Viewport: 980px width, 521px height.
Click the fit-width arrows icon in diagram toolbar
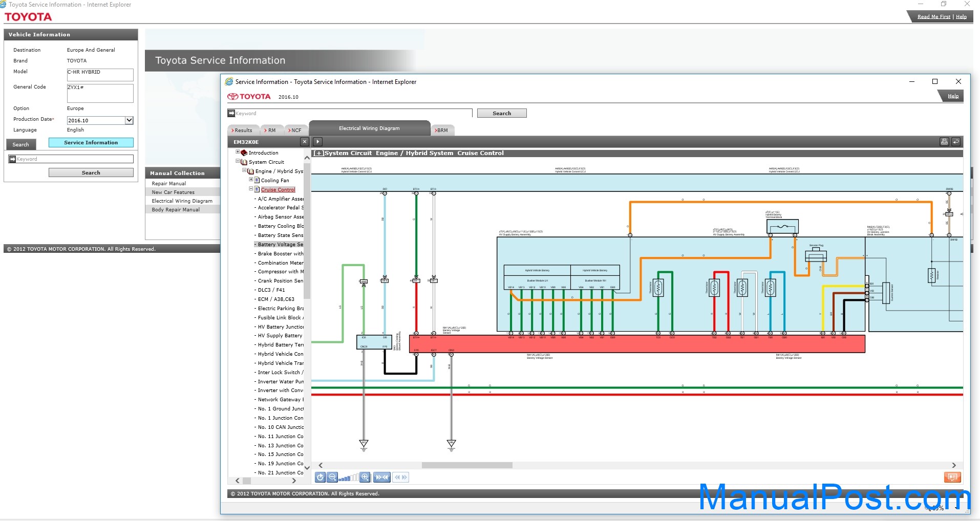(x=382, y=477)
